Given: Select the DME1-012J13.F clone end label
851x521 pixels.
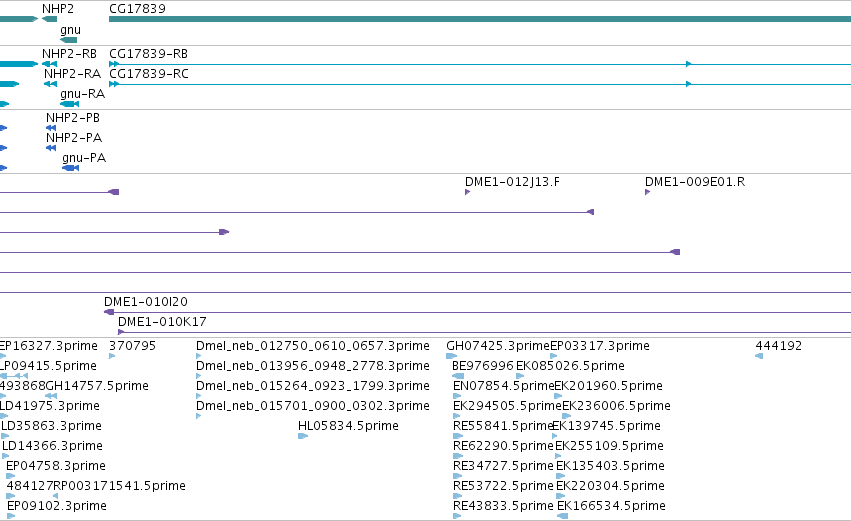Looking at the screenshot, I should 512,182.
